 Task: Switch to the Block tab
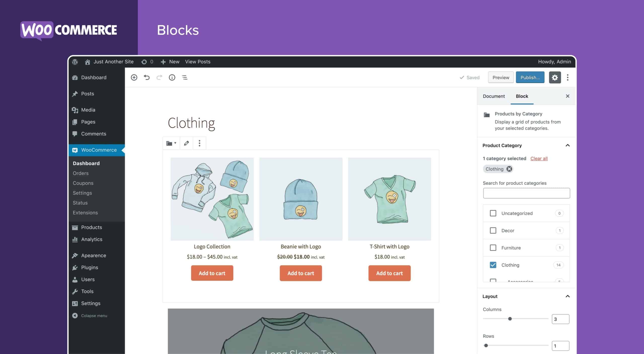(x=521, y=96)
